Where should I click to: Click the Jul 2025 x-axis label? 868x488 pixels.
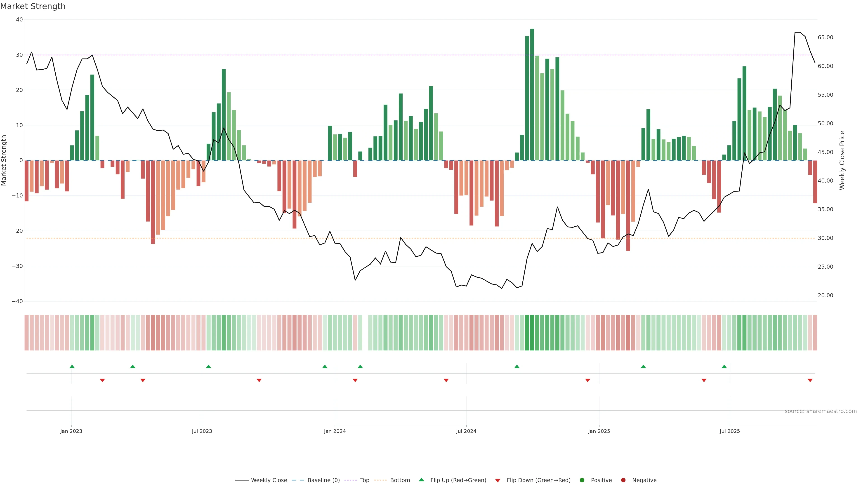point(729,431)
